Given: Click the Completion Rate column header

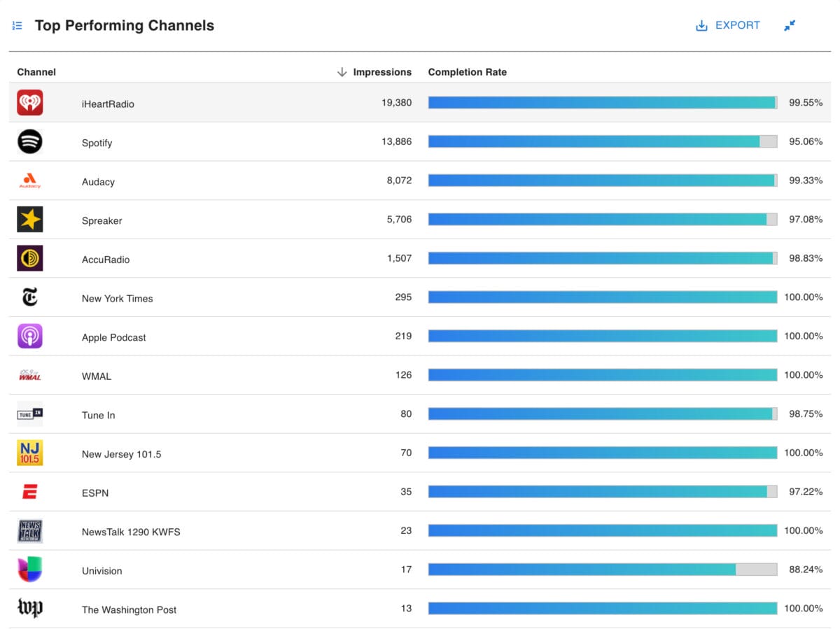Looking at the screenshot, I should click(x=467, y=72).
